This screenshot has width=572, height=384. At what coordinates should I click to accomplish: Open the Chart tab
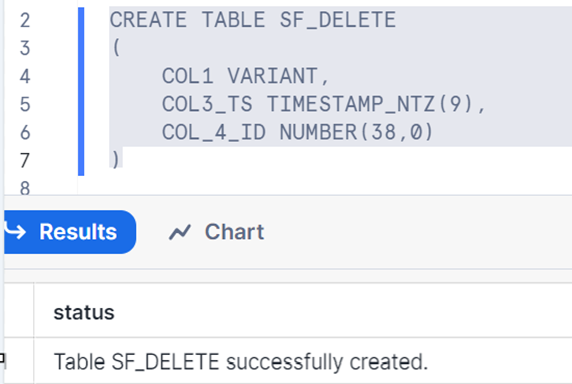coord(216,232)
